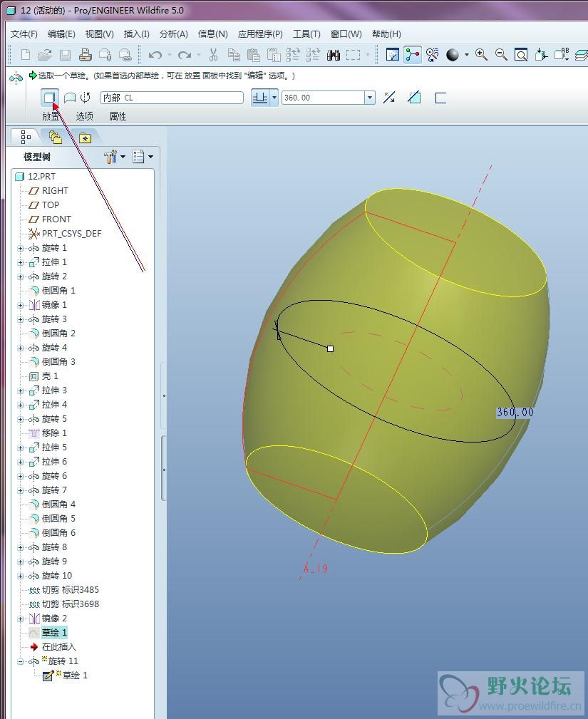
Task: Click the Zoom out magnifier icon
Action: (501, 55)
